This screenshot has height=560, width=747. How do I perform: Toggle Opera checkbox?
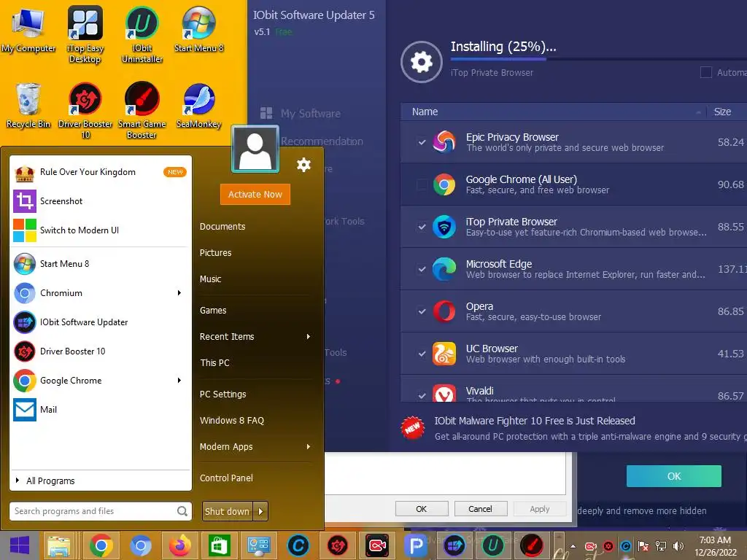pyautogui.click(x=422, y=311)
